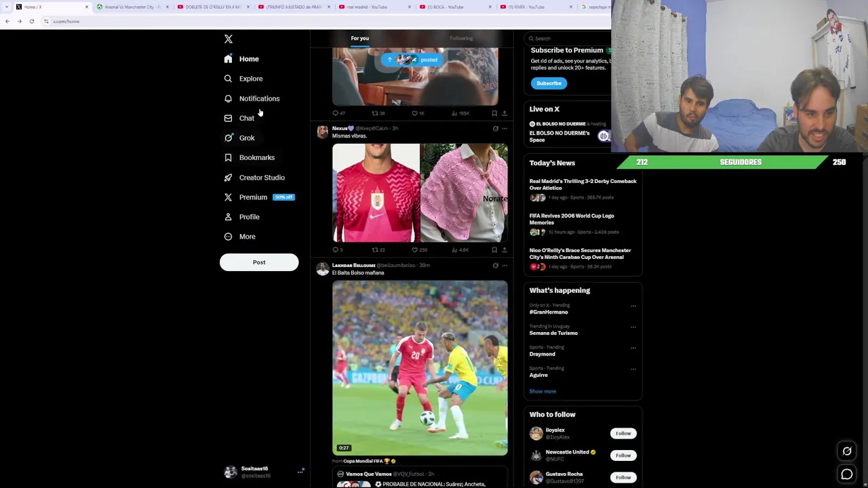The height and width of the screenshot is (488, 868).
Task: Reload the page in browser toolbar
Action: (x=31, y=22)
